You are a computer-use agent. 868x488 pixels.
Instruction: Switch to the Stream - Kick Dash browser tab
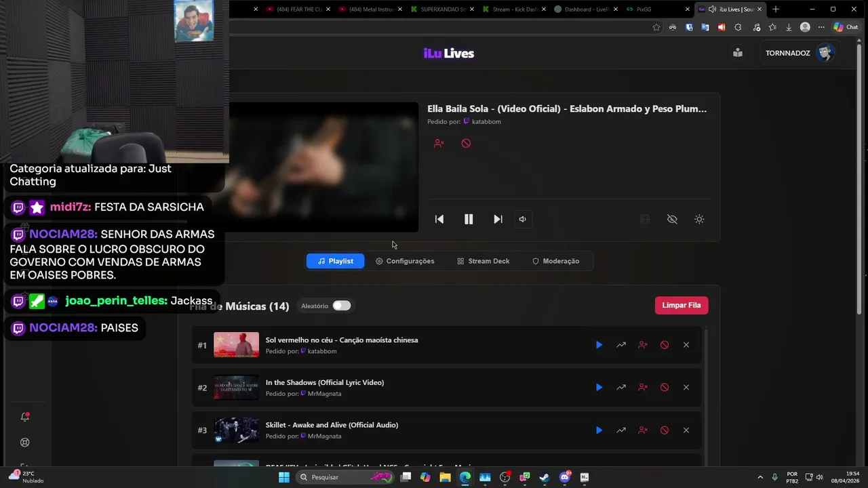click(x=515, y=9)
